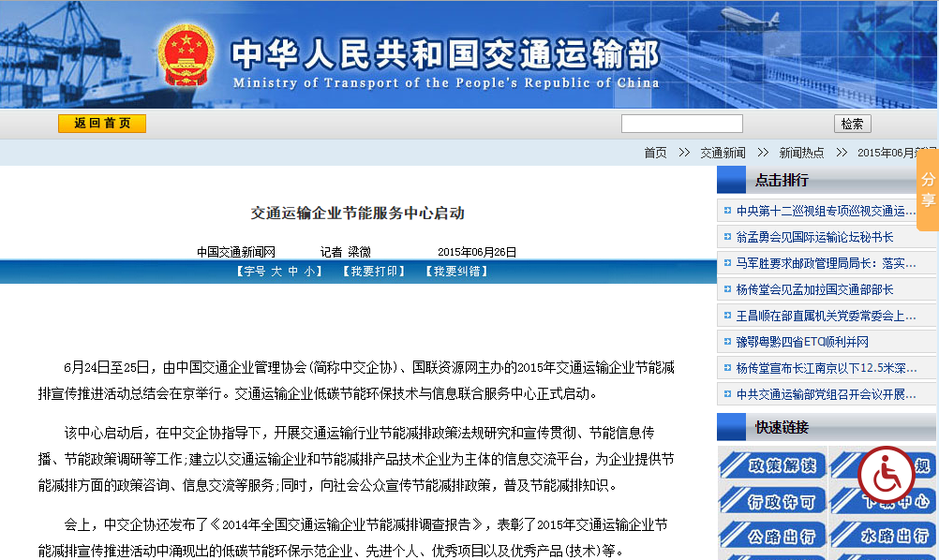This screenshot has width=939, height=560.
Task: Open news 豫鄂粤黔四省ETC顺利并网
Action: click(x=802, y=342)
